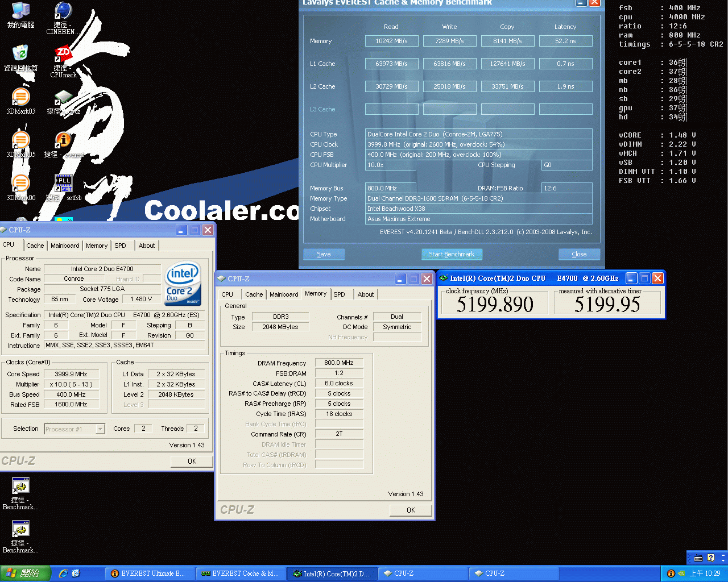Select Cache tab in CPU-Z Memory window

click(x=254, y=294)
